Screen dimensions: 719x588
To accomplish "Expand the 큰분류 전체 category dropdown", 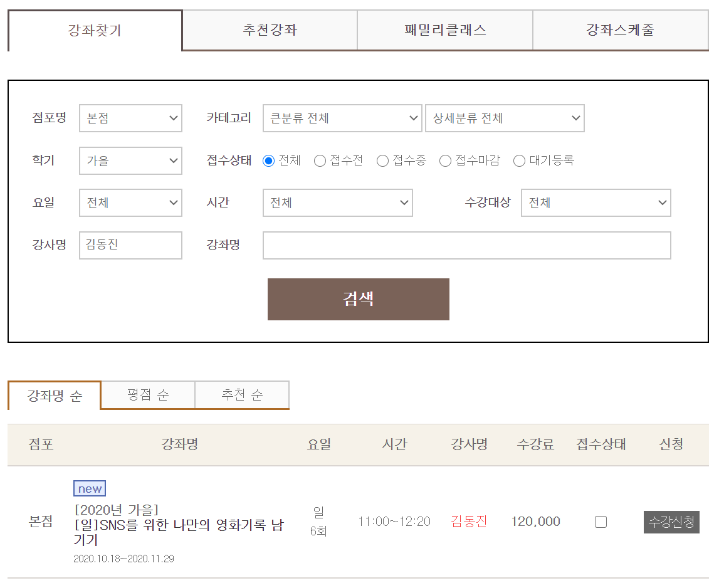I will pyautogui.click(x=342, y=118).
